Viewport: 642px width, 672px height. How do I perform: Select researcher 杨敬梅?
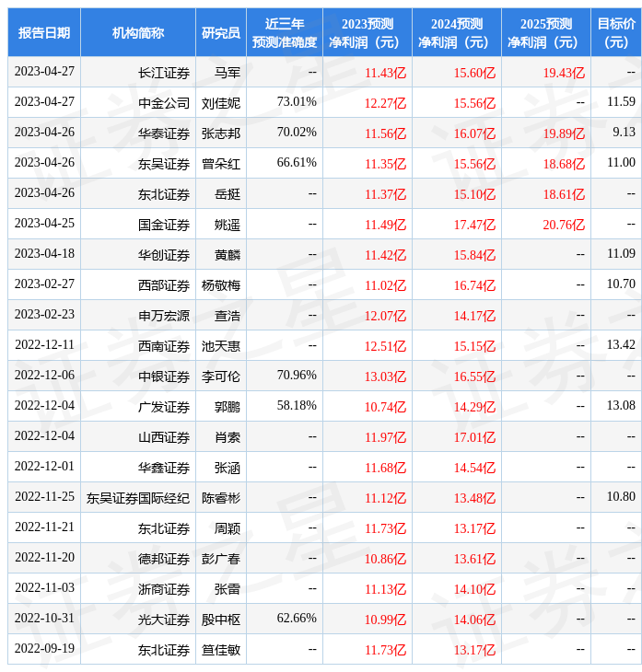(x=221, y=285)
